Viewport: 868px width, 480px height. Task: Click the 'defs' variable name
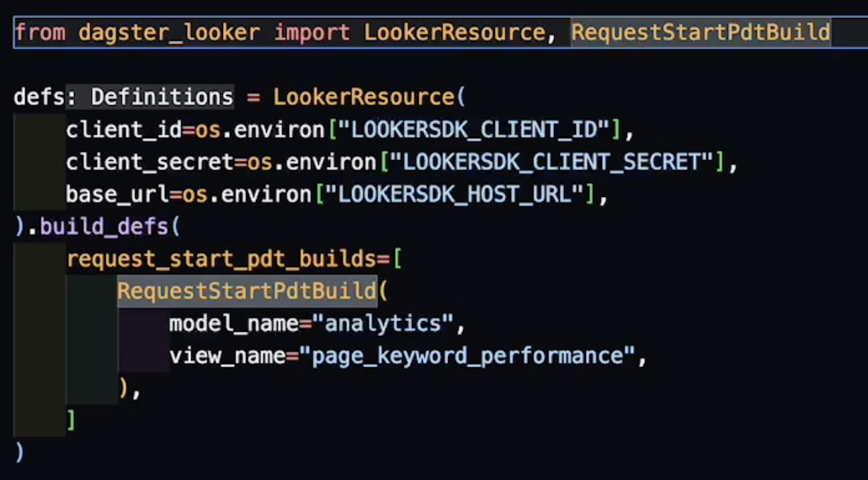40,97
